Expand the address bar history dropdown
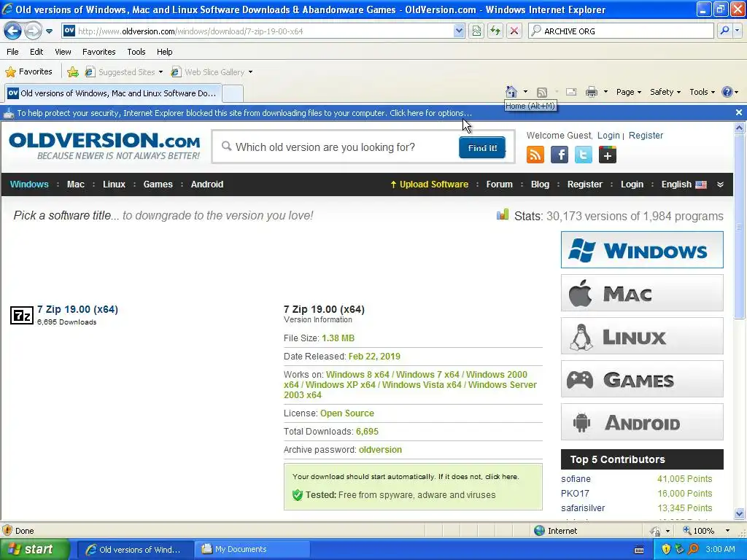The width and height of the screenshot is (747, 560). pos(459,31)
